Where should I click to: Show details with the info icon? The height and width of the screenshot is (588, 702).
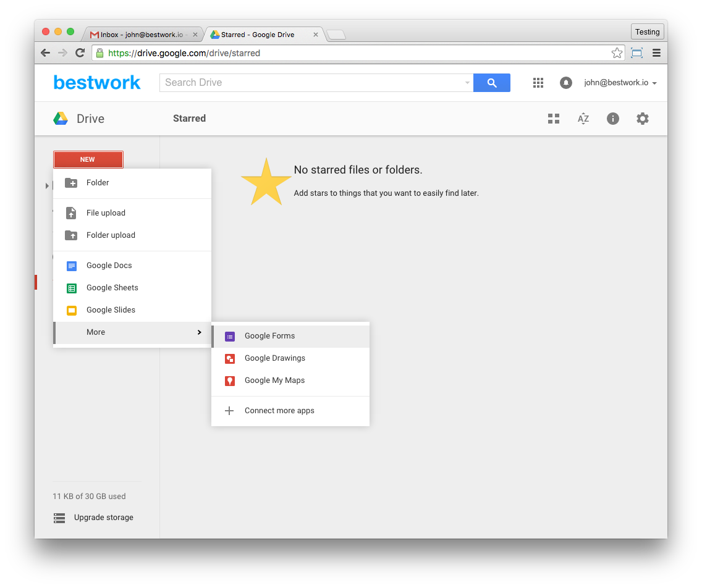click(613, 119)
